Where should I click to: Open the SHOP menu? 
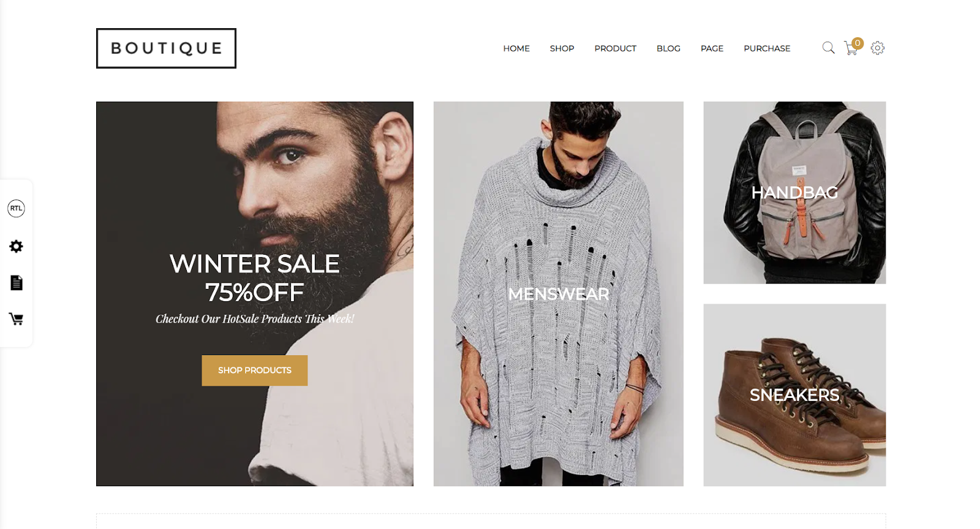pyautogui.click(x=562, y=48)
